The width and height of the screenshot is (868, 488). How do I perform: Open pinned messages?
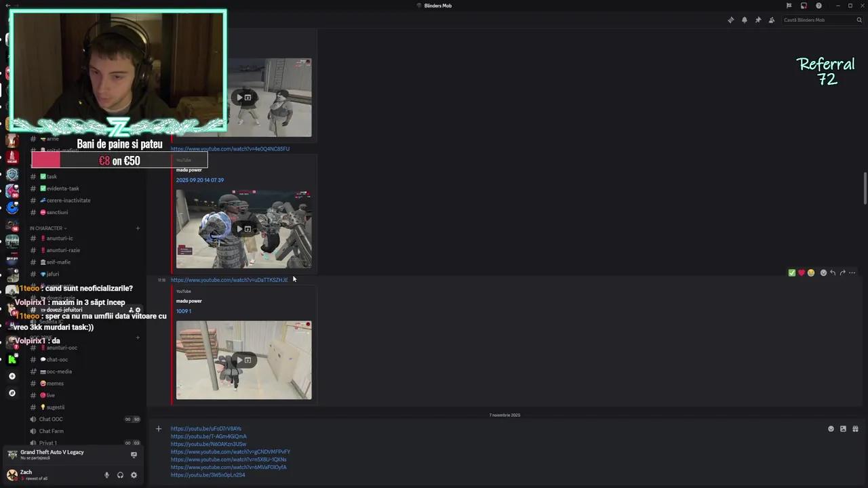[x=758, y=20]
